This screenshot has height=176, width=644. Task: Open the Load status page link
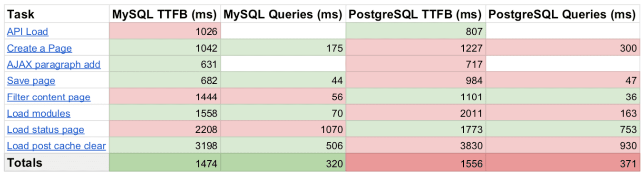pyautogui.click(x=46, y=129)
